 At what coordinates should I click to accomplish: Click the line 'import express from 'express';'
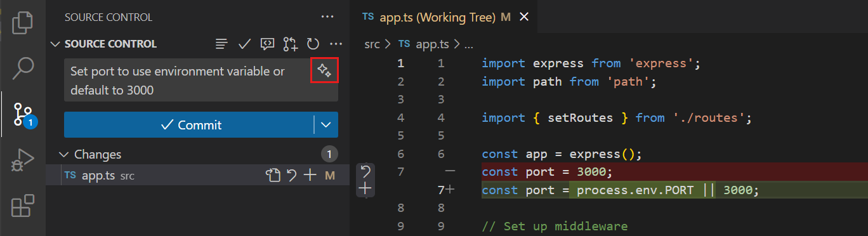590,63
